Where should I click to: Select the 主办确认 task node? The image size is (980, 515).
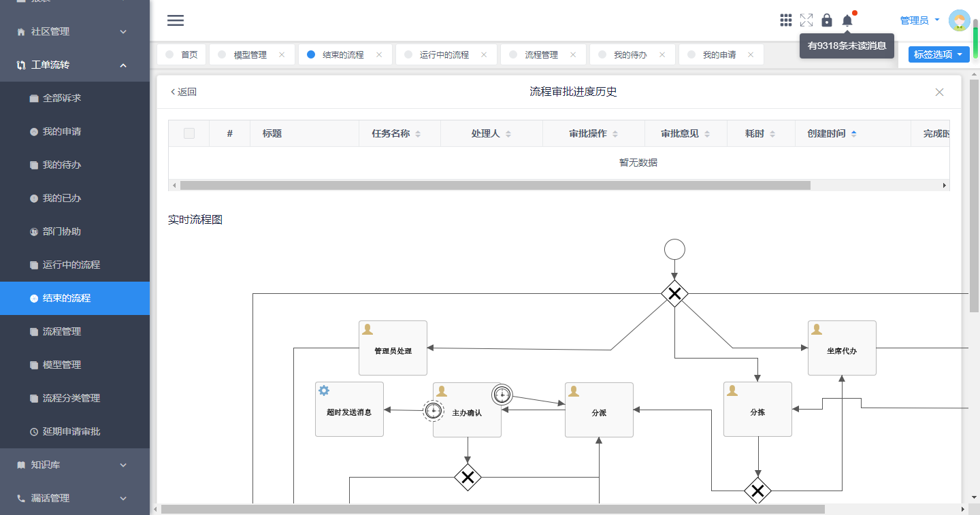click(x=467, y=410)
